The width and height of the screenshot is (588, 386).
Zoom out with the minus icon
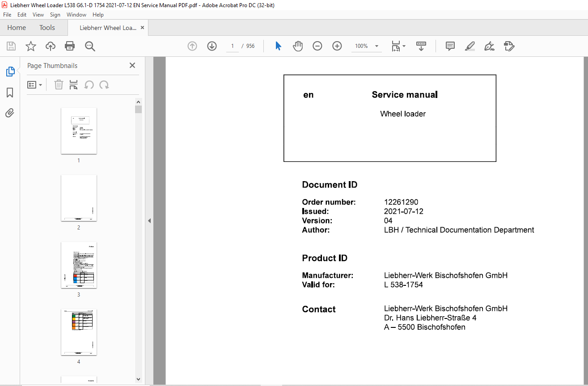(x=317, y=46)
